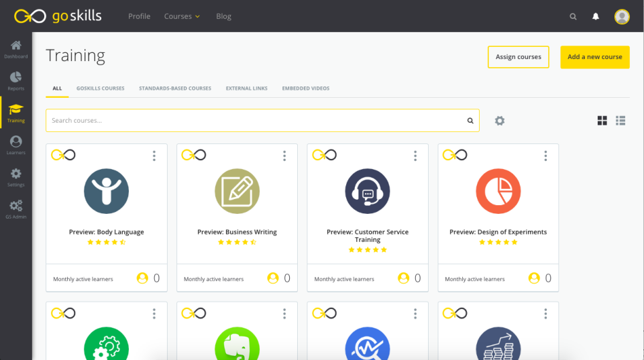Screen dimensions: 644x360
Task: Switch to Embedded Videos tab
Action: click(306, 88)
